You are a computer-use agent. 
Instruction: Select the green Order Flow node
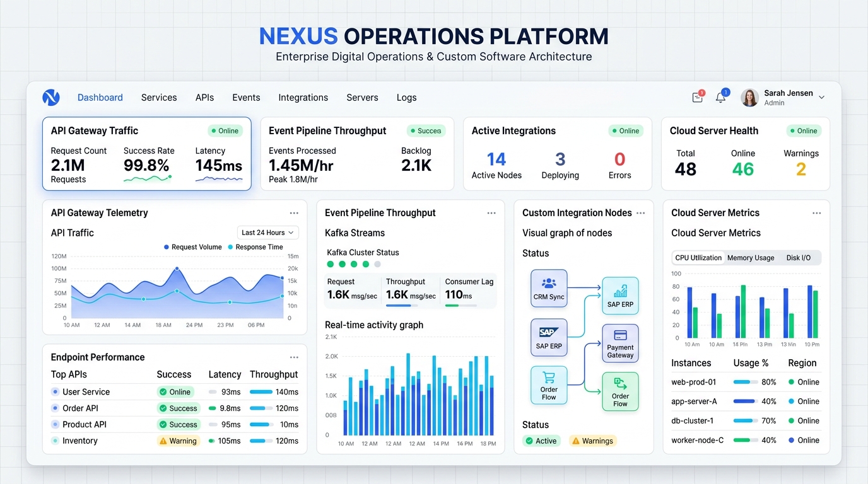pos(620,391)
